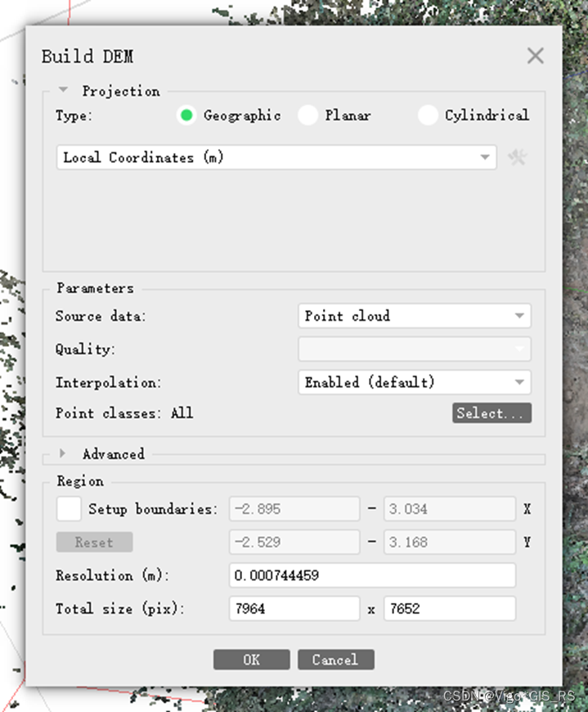
Task: Close the Build DEM dialog
Action: coord(536,56)
